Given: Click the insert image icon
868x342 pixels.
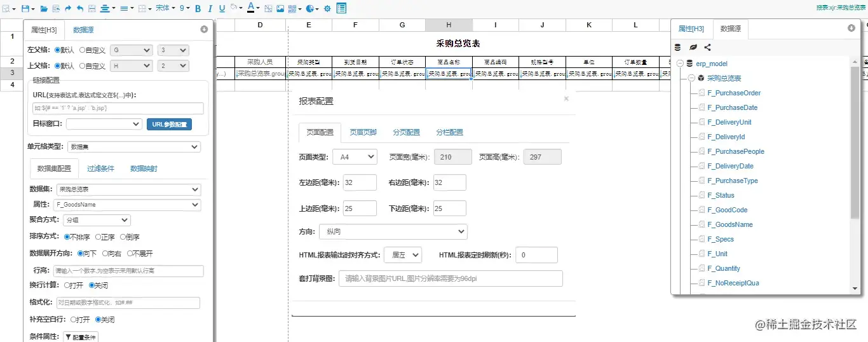Looking at the screenshot, I should (280, 9).
